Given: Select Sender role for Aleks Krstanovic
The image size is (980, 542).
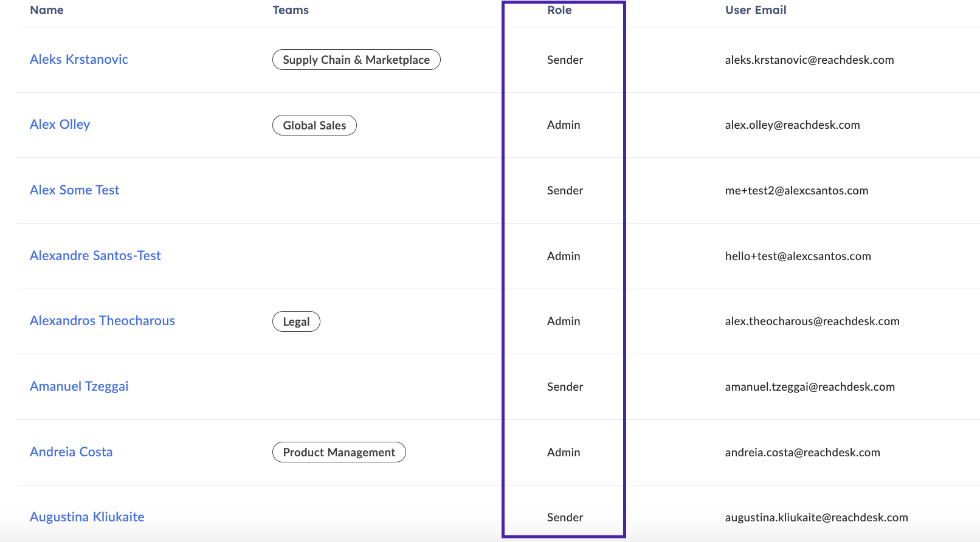Looking at the screenshot, I should click(x=565, y=60).
